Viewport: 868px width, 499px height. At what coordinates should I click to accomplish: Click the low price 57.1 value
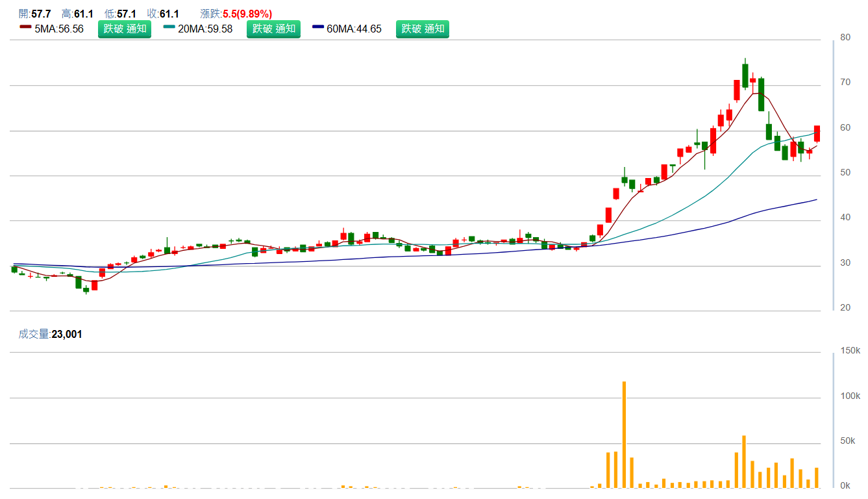[127, 14]
